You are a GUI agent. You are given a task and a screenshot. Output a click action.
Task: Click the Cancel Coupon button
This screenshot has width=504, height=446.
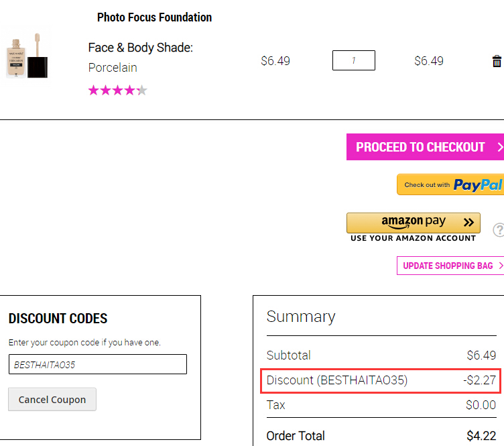(52, 399)
